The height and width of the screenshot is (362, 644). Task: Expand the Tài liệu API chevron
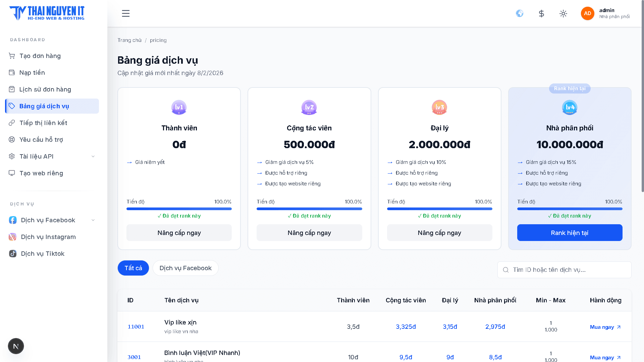(93, 156)
